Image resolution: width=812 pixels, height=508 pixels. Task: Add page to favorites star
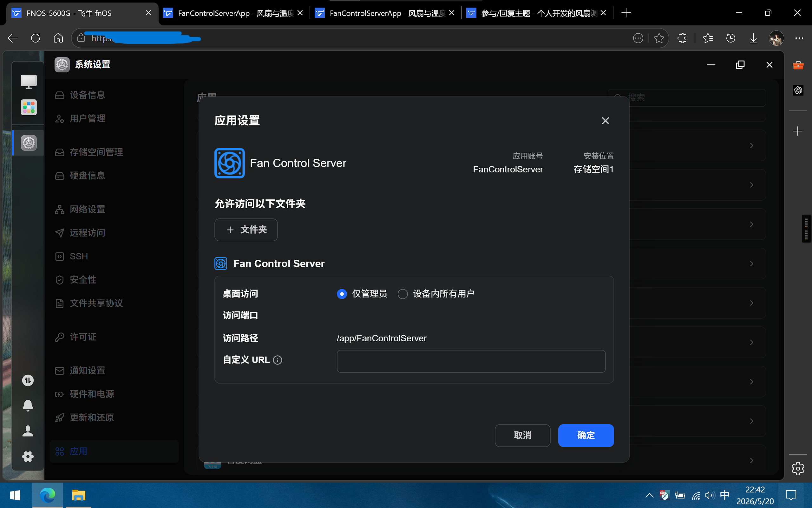[x=659, y=38]
